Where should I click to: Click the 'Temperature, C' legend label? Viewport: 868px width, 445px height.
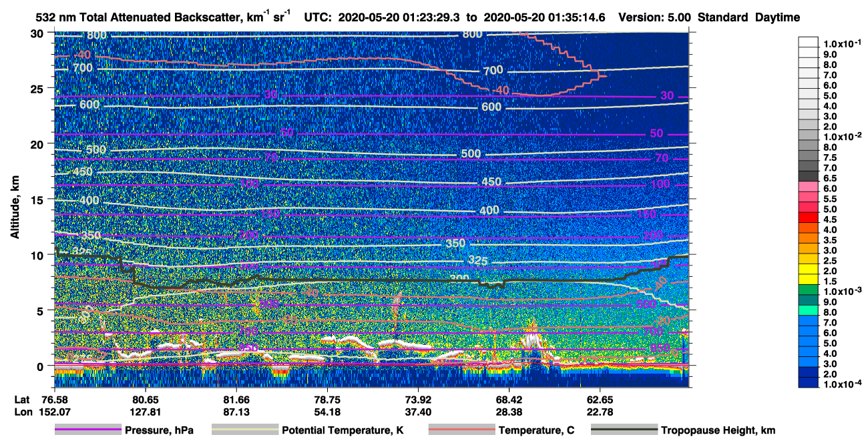pos(536,431)
